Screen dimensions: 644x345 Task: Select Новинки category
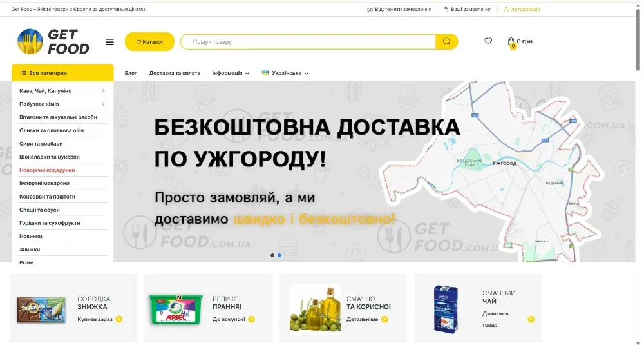tap(31, 236)
